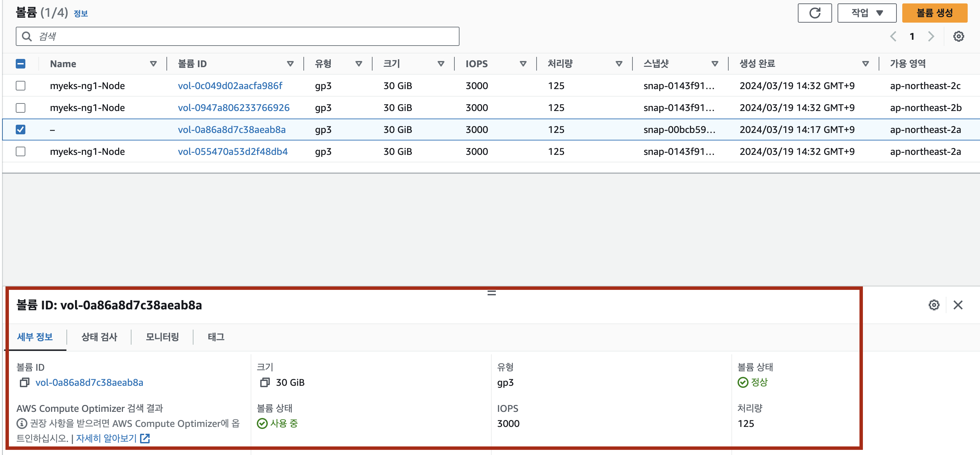980x455 pixels.
Task: Uncheck the selected vol-0a86a8d7c38aeab8a row
Action: (21, 130)
